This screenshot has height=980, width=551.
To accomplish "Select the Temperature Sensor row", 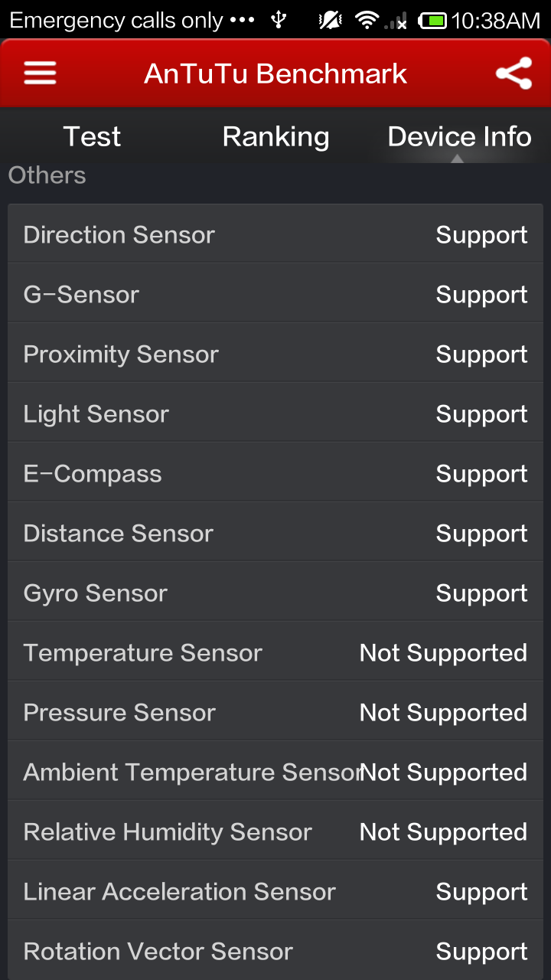I will pos(275,652).
